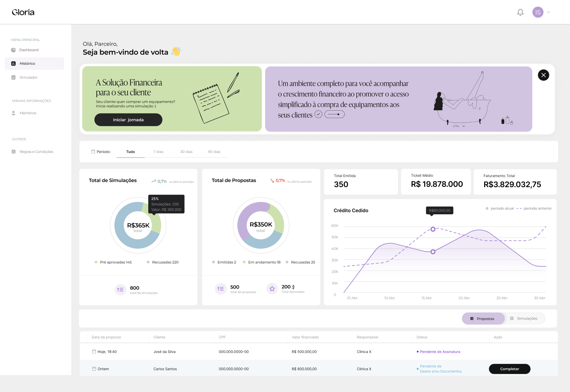Viewport: 570px width, 392px height.
Task: Open Pendente de Dados e/ou Documentos status
Action: (x=441, y=369)
